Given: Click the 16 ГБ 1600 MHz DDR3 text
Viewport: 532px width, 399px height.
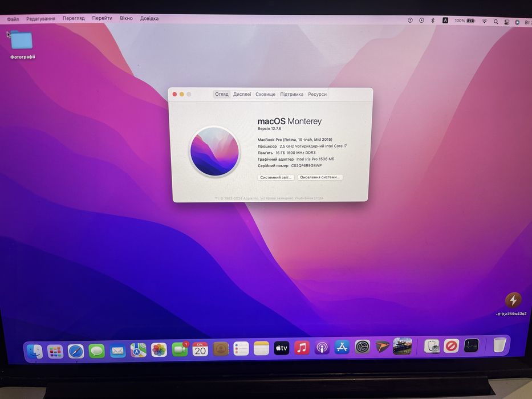Looking at the screenshot, I should 295,153.
